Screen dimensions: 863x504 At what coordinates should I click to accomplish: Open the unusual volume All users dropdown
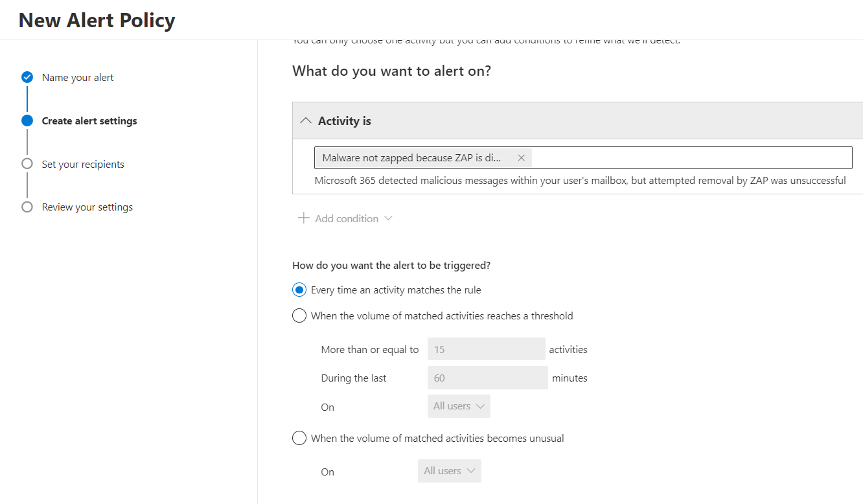point(450,471)
